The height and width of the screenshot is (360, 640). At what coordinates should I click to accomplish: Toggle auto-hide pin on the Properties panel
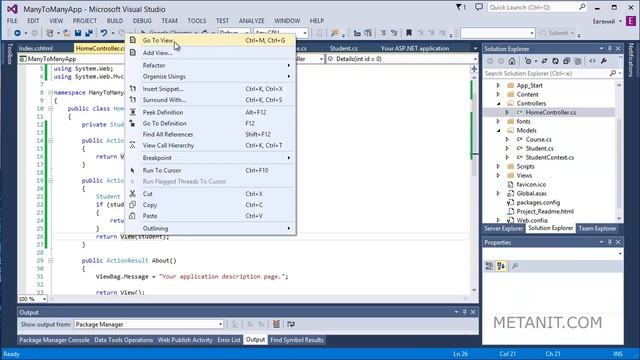tap(610, 242)
